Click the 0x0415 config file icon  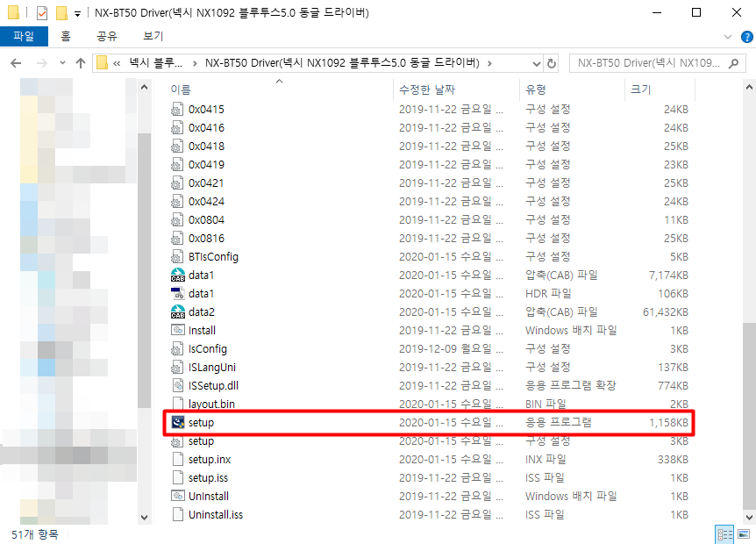click(177, 110)
